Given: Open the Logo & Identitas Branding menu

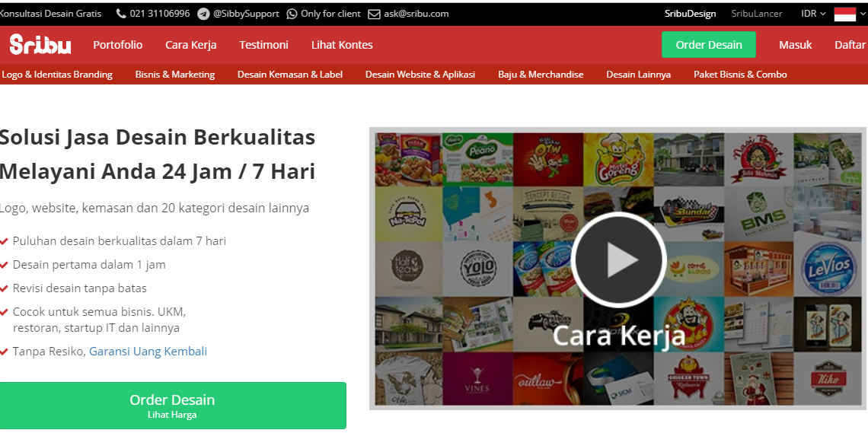Looking at the screenshot, I should pos(57,75).
